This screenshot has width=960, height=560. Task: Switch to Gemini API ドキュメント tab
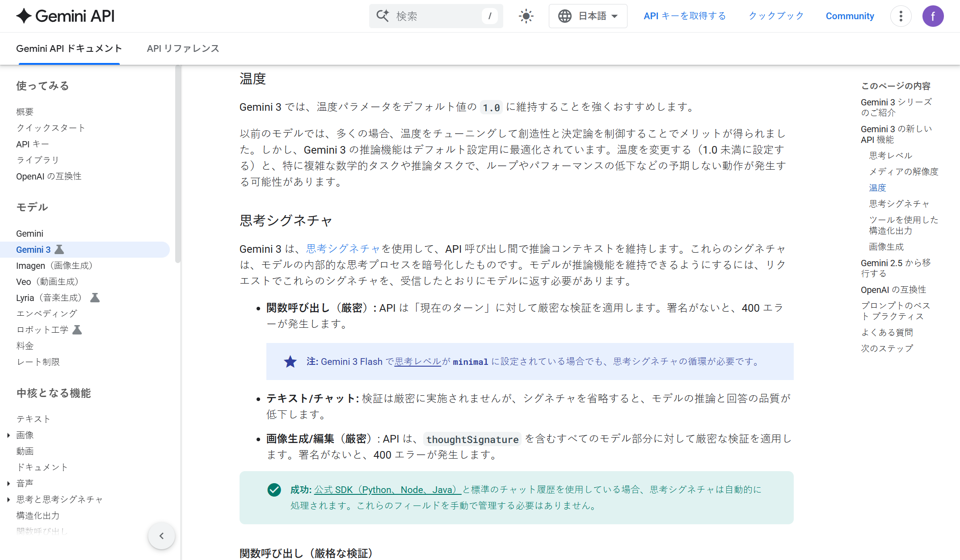pos(69,48)
